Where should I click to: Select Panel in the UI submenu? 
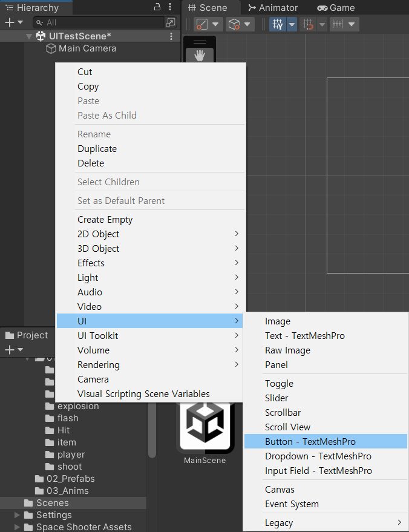pos(326,365)
